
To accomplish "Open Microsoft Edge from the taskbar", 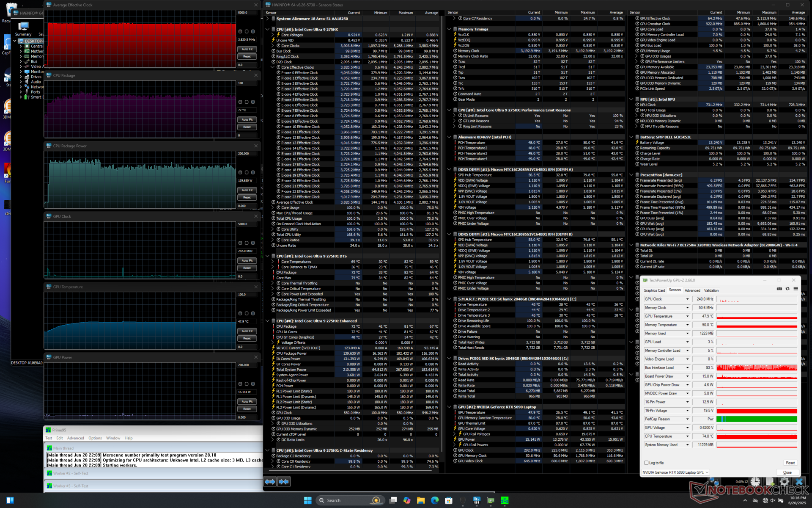I will coord(435,500).
